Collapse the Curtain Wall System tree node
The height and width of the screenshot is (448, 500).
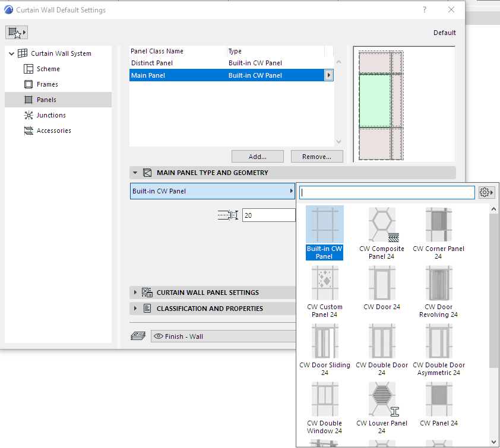[11, 53]
